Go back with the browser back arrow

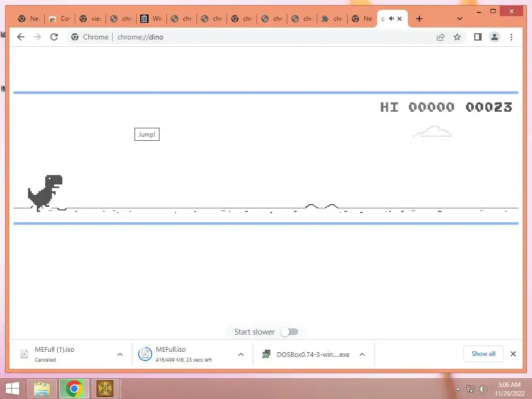pos(21,37)
